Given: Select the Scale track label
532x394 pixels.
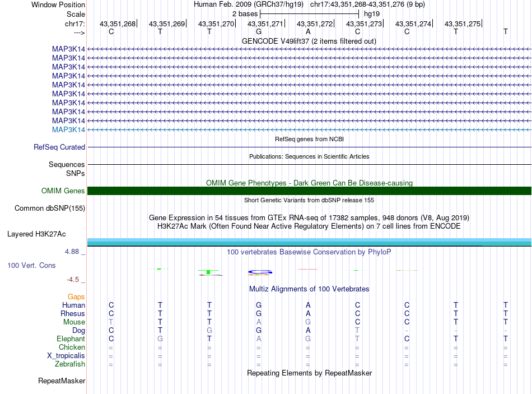Looking at the screenshot, I should [76, 14].
